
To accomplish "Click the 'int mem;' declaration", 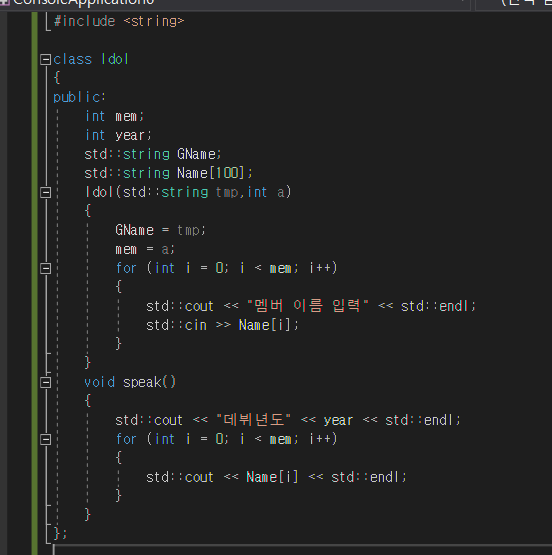I will 114,116.
